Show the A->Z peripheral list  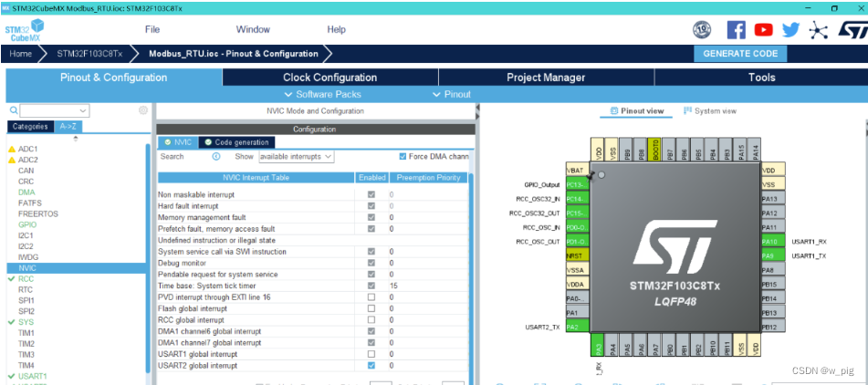click(68, 126)
